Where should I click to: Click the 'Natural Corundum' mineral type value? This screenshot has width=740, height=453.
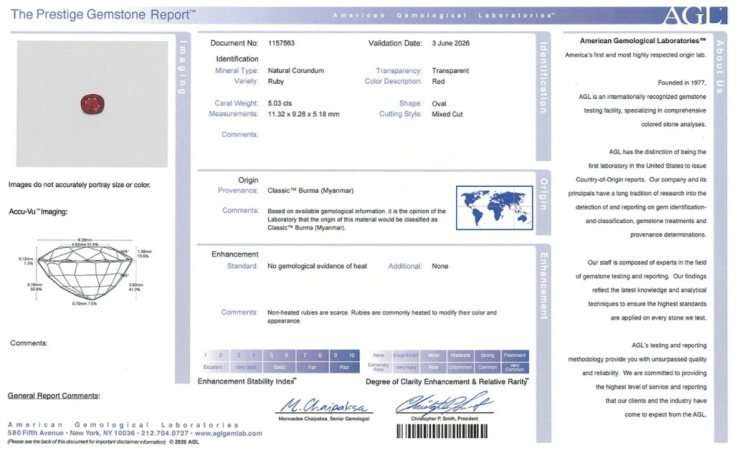(296, 70)
